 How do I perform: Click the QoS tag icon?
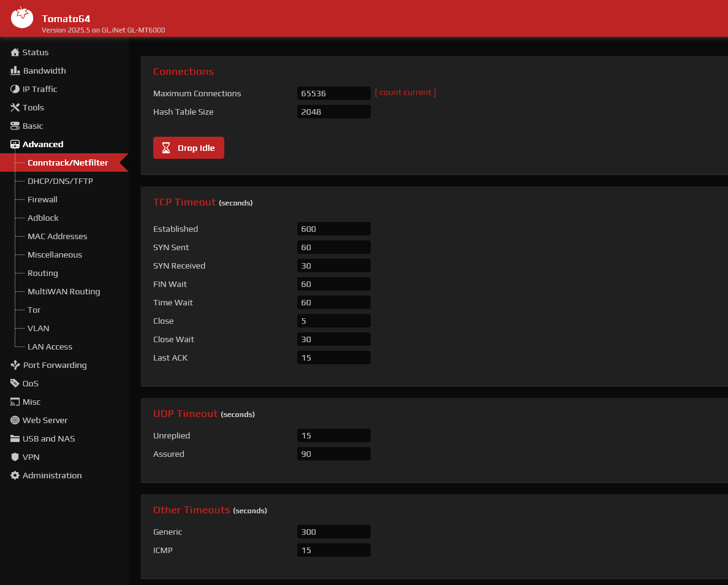15,383
